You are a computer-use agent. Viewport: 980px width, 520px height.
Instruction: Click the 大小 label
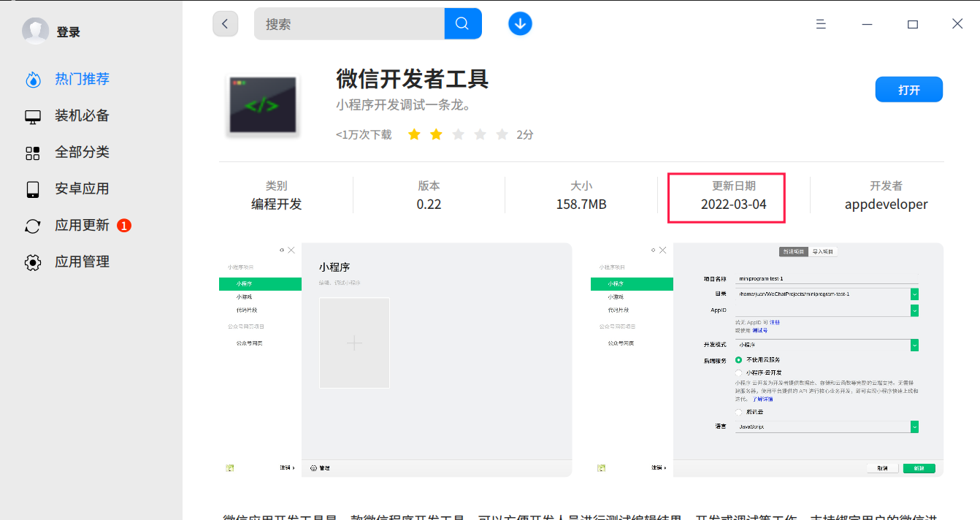(581, 186)
